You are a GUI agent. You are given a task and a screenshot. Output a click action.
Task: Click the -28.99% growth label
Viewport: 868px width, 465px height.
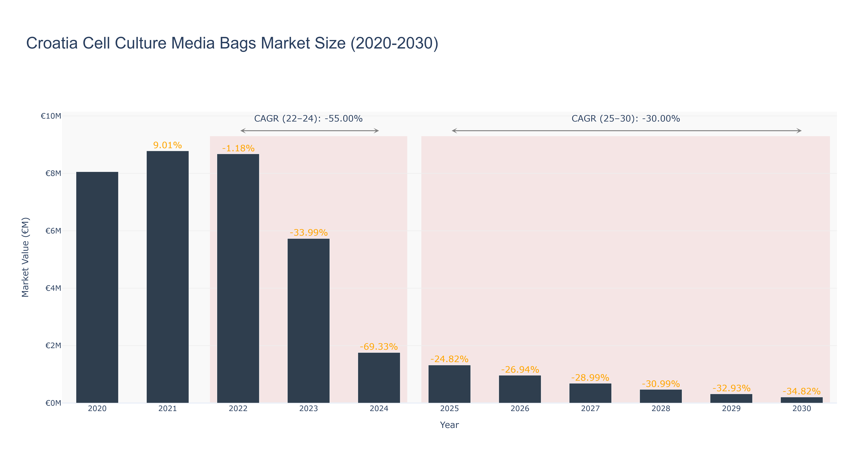pyautogui.click(x=590, y=377)
